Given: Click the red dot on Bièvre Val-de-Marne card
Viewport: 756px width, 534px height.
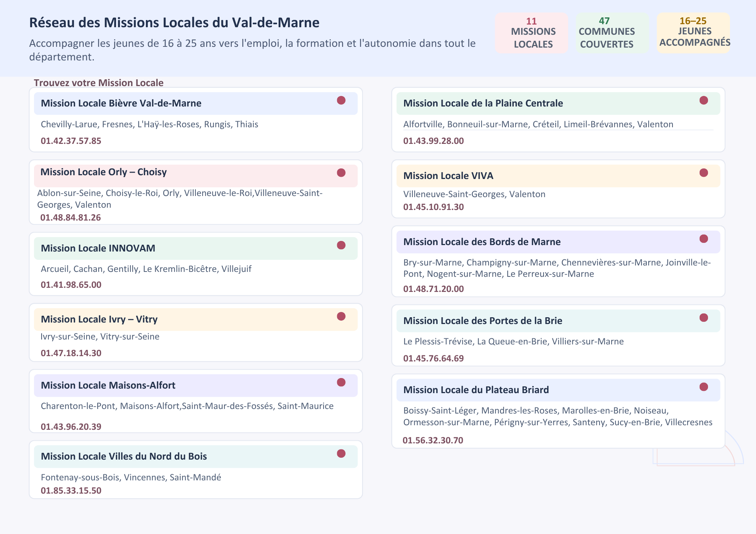Looking at the screenshot, I should [341, 100].
